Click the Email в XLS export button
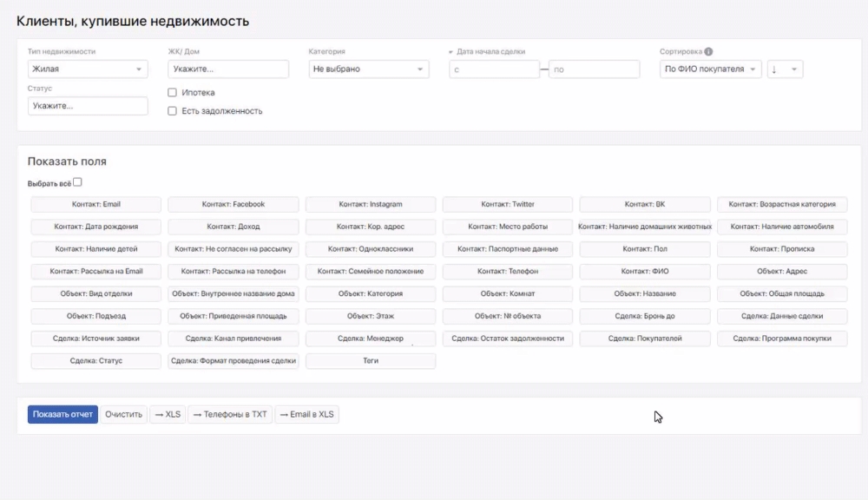The height and width of the screenshot is (500, 868). [306, 415]
